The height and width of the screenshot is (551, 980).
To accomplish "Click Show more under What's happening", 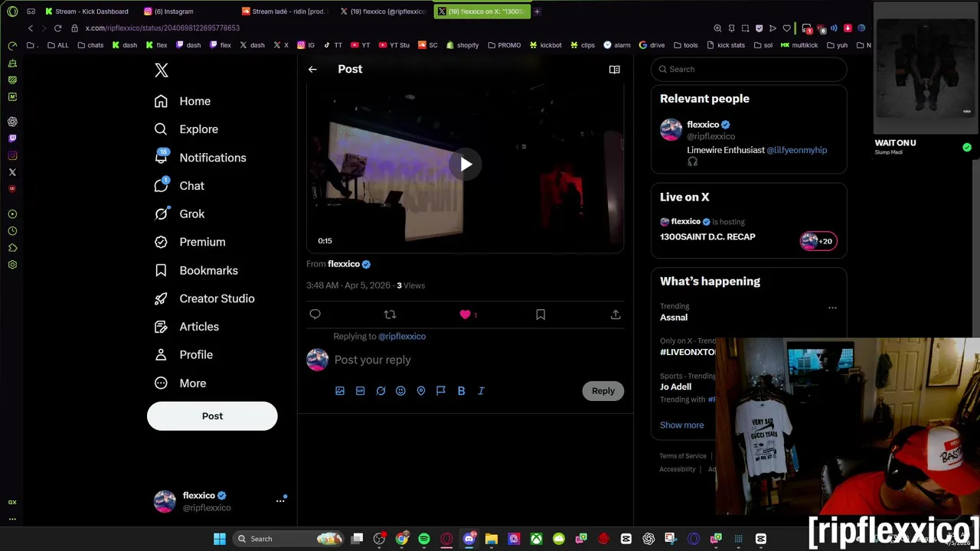I will (681, 425).
